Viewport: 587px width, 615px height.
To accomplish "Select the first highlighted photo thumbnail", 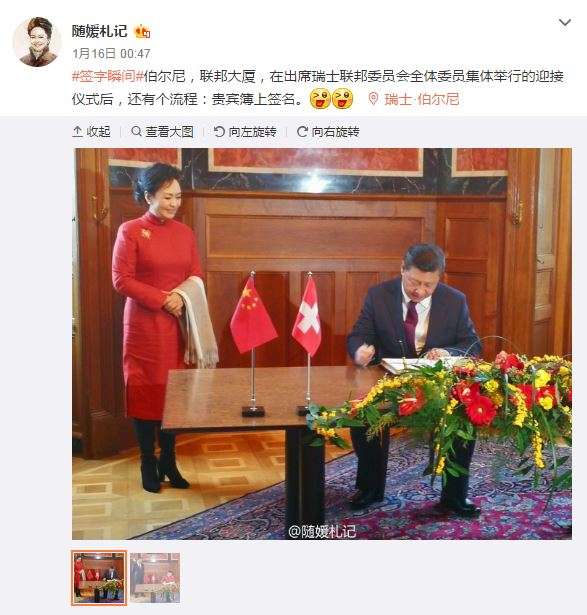I will (99, 578).
